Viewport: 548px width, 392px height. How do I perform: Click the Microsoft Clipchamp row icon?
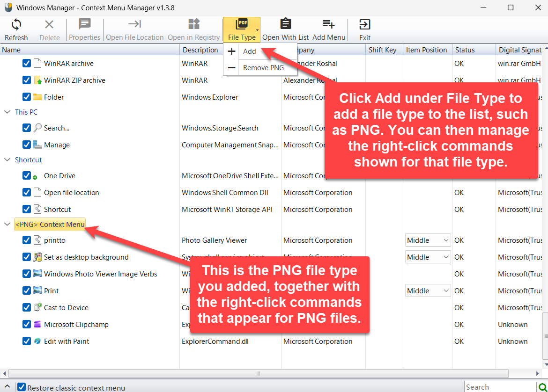click(37, 324)
